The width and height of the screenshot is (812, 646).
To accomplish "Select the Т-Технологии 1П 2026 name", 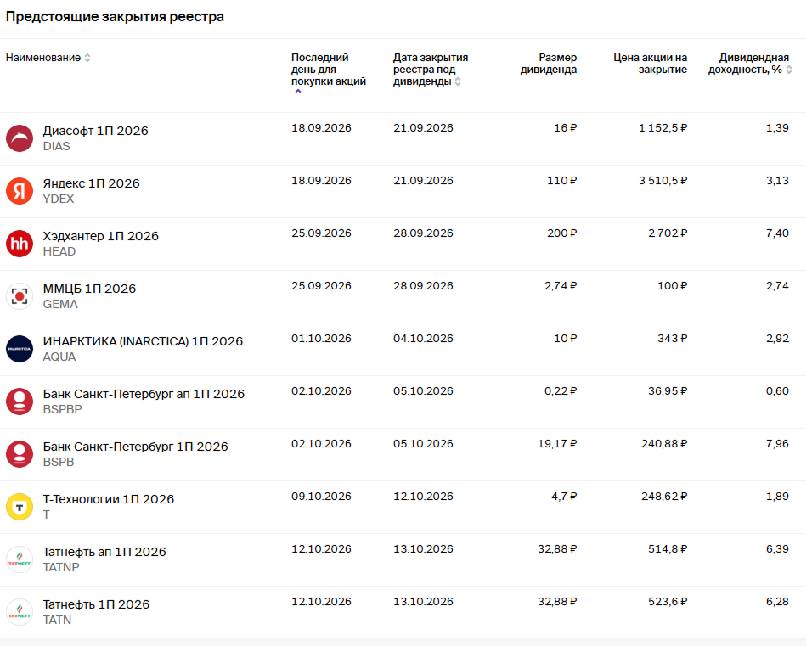I will coord(108,499).
